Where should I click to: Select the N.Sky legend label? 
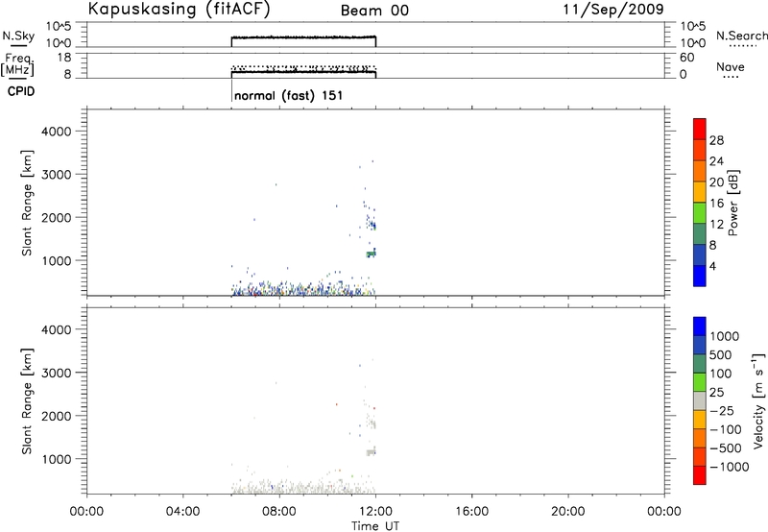pyautogui.click(x=18, y=36)
